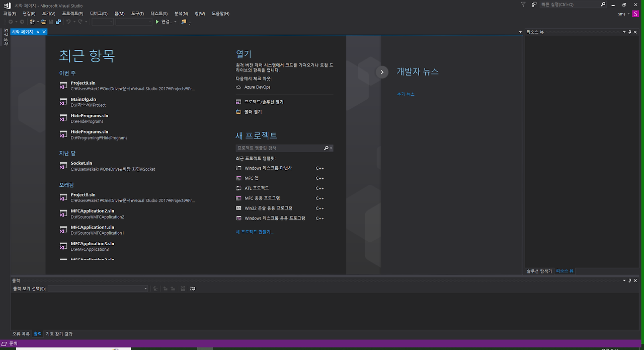Click the Visual Studio logo in title bar

(x=7, y=5)
